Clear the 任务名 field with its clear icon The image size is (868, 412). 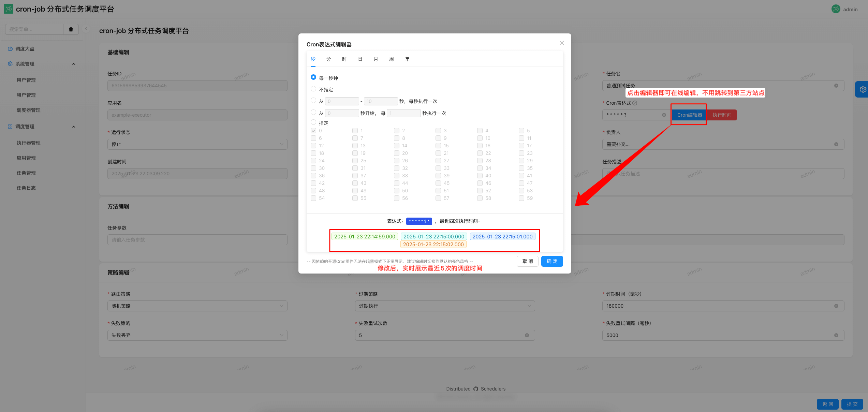pyautogui.click(x=836, y=86)
